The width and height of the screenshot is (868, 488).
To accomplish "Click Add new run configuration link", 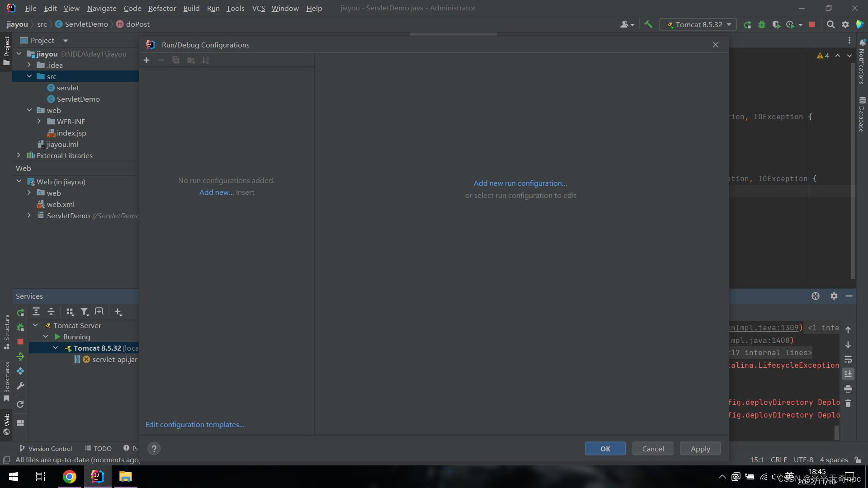I will (520, 183).
